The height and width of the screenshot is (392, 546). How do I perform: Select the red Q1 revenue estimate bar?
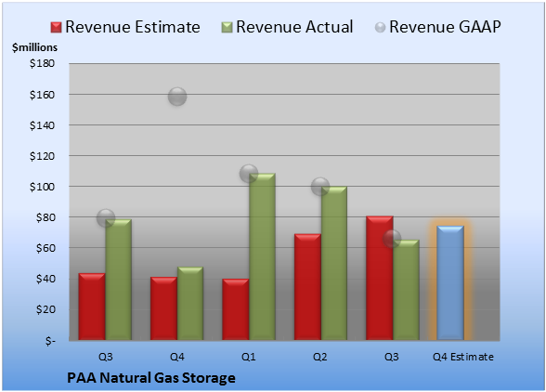pyautogui.click(x=236, y=309)
